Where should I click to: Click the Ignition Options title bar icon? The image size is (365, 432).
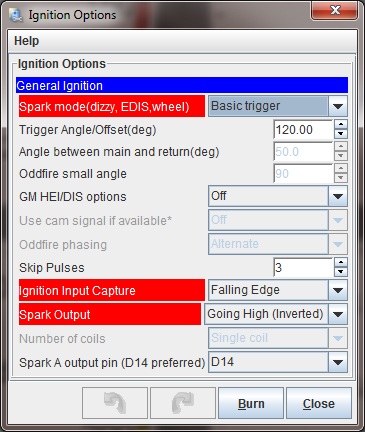pyautogui.click(x=16, y=15)
